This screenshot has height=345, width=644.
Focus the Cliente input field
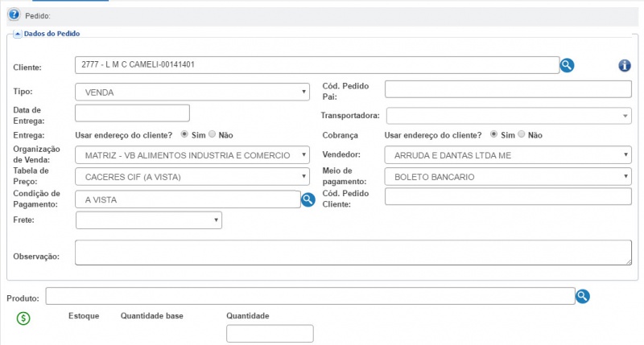(317, 65)
